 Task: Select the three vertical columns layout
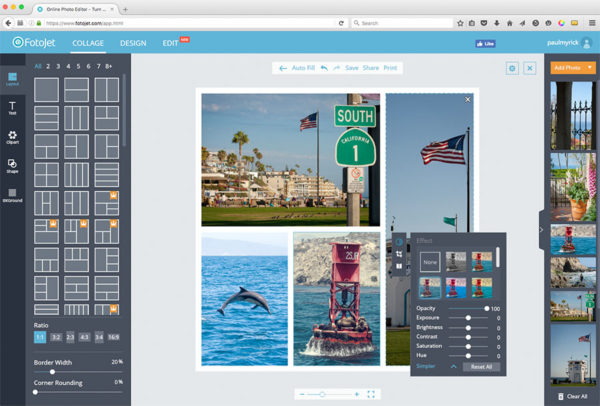tap(76, 118)
